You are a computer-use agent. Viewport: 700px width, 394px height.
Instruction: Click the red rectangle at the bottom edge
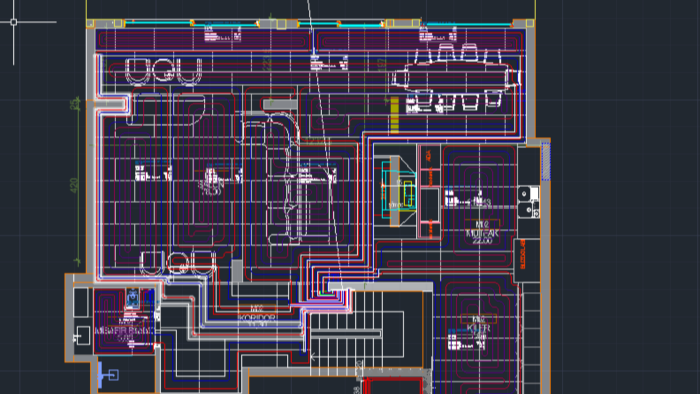pos(393,386)
